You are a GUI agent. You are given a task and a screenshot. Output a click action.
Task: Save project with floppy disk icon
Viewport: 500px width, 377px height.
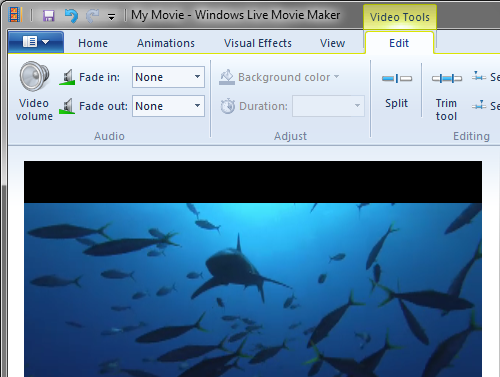click(x=49, y=15)
